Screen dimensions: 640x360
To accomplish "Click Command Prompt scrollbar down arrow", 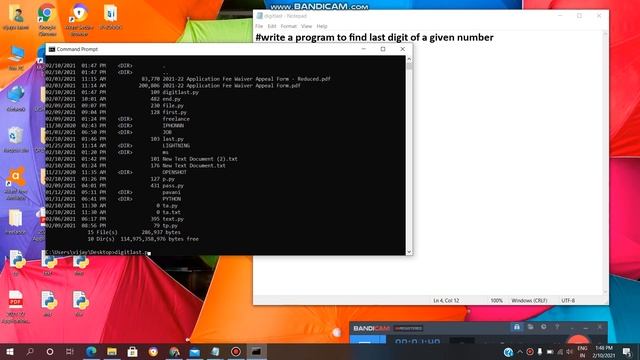I will pos(409,252).
